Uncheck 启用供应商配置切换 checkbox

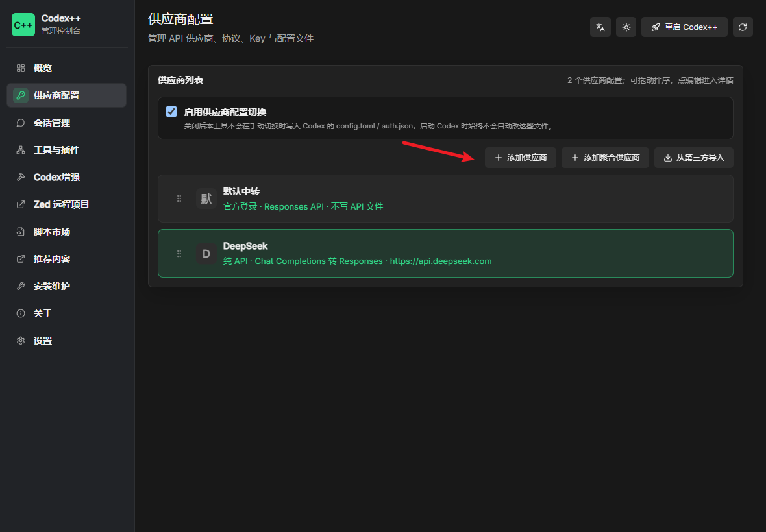click(x=171, y=112)
